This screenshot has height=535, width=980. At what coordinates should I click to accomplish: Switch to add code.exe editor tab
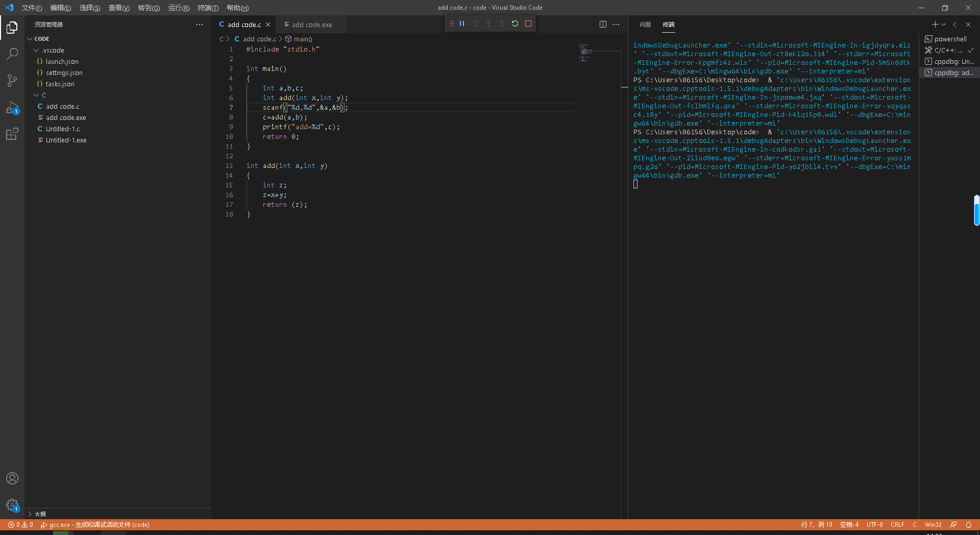[311, 25]
